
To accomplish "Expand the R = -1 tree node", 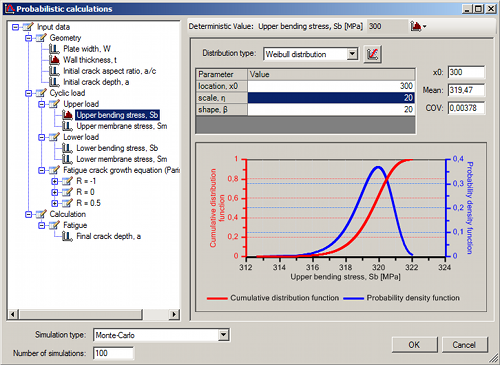I will (55, 181).
